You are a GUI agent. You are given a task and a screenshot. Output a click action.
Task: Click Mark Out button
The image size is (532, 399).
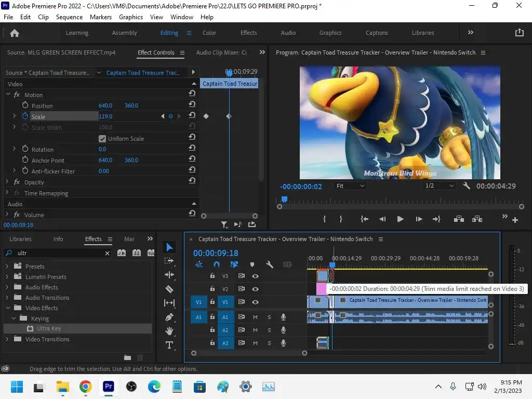tap(341, 219)
